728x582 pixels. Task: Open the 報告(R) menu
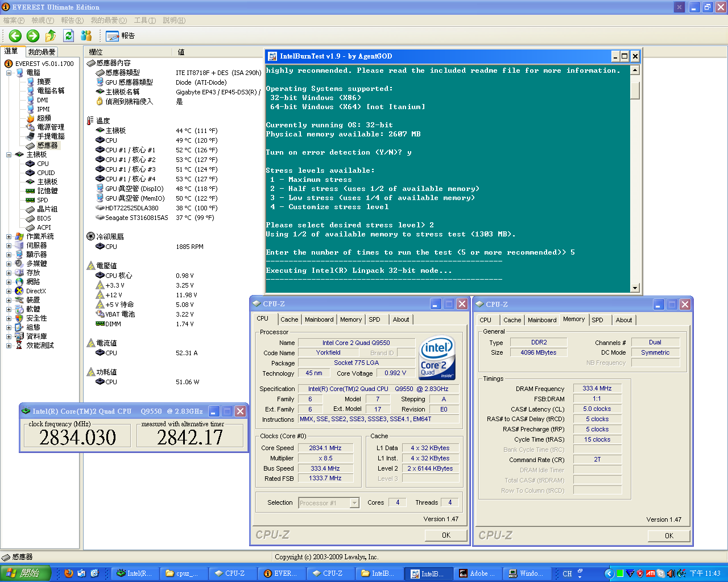(72, 20)
